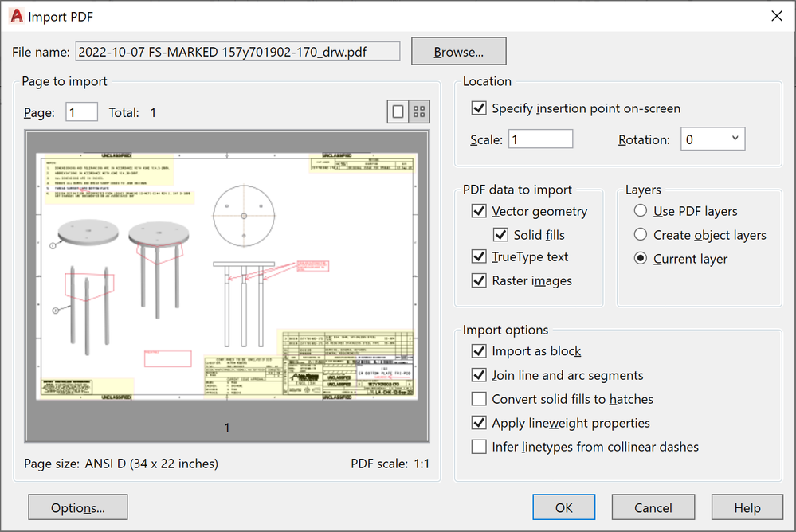The image size is (796, 532).
Task: Toggle Specify insertion point on-screen checkbox
Action: click(x=479, y=108)
